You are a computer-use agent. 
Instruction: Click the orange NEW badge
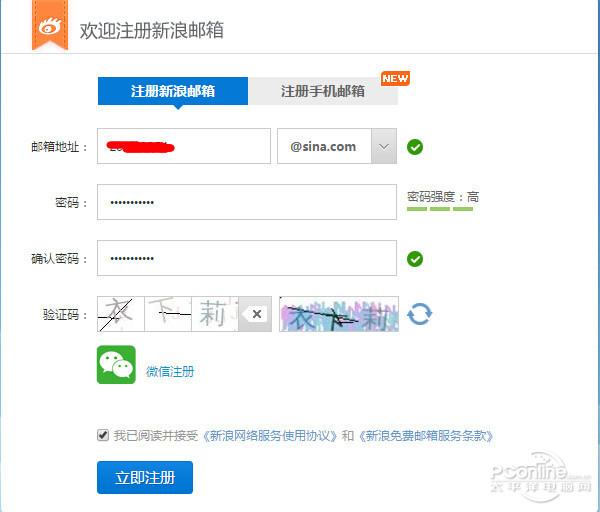pyautogui.click(x=395, y=78)
